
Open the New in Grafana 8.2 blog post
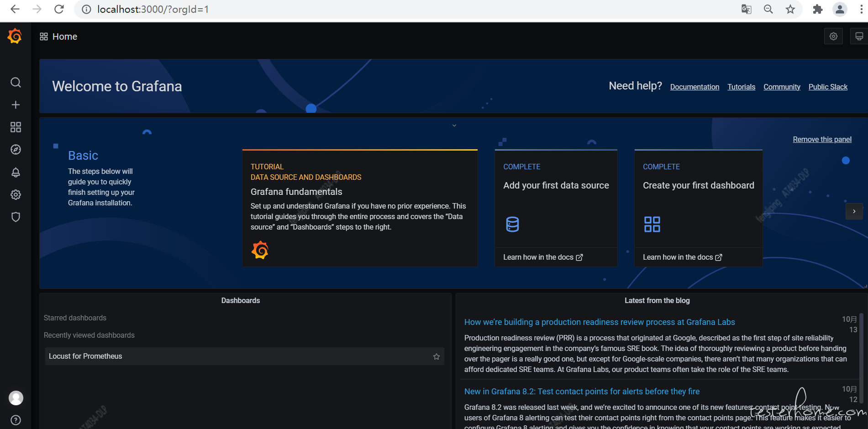(582, 392)
